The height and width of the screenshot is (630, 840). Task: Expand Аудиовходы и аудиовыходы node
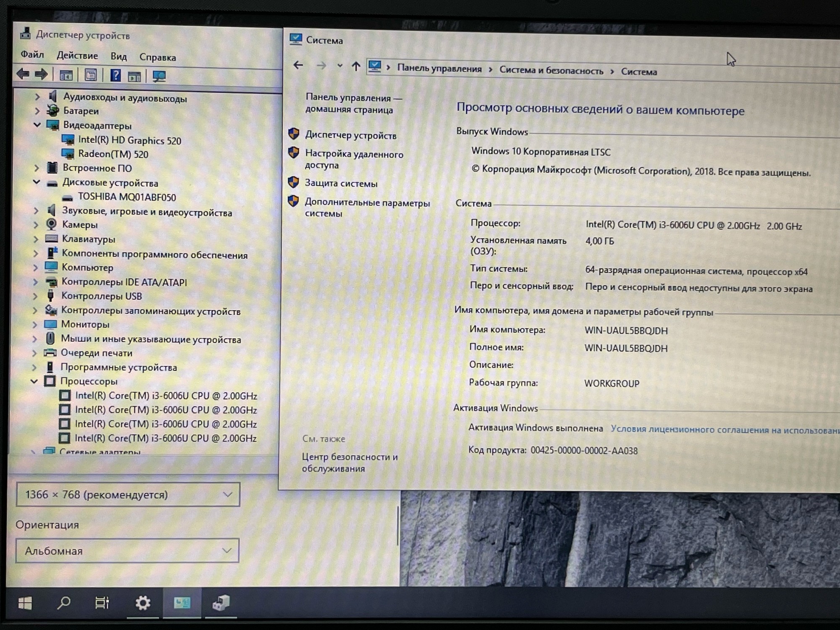tap(37, 97)
